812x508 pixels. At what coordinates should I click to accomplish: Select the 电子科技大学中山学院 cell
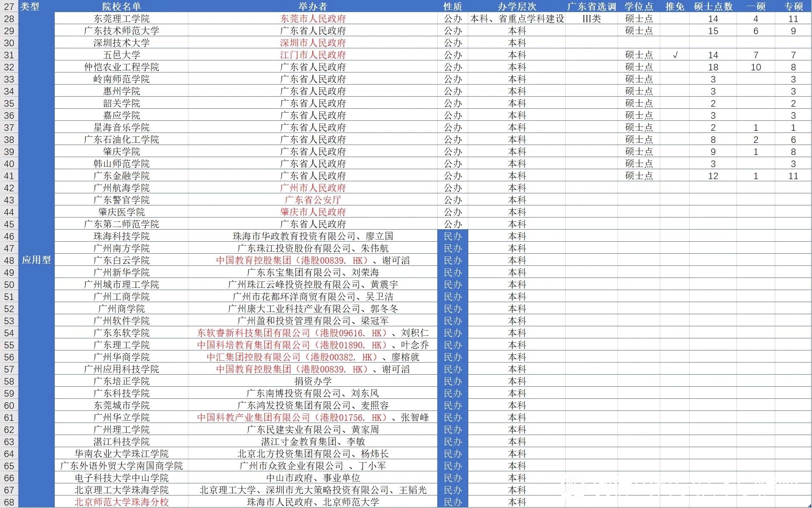(122, 478)
